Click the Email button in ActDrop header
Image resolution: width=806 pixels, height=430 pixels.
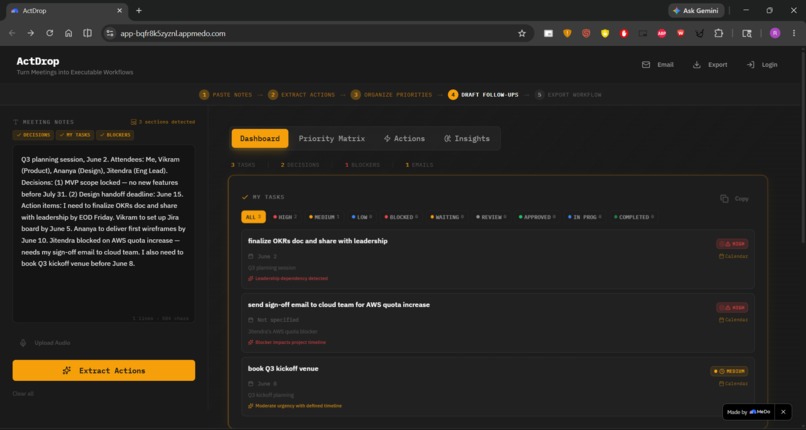[657, 65]
